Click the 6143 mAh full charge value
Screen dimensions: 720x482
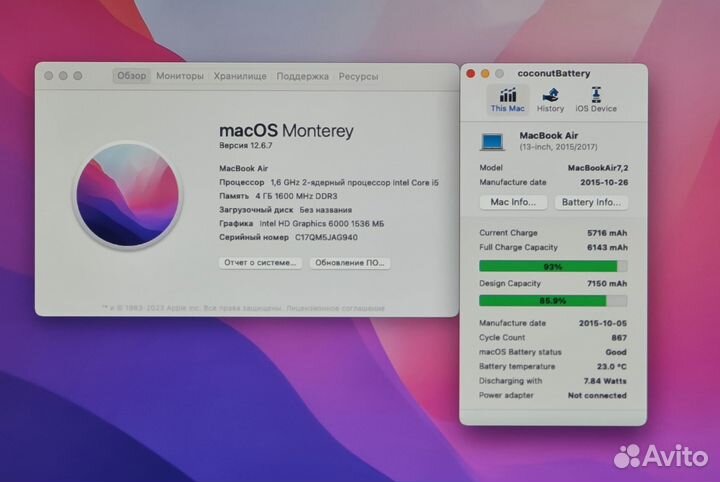point(607,247)
